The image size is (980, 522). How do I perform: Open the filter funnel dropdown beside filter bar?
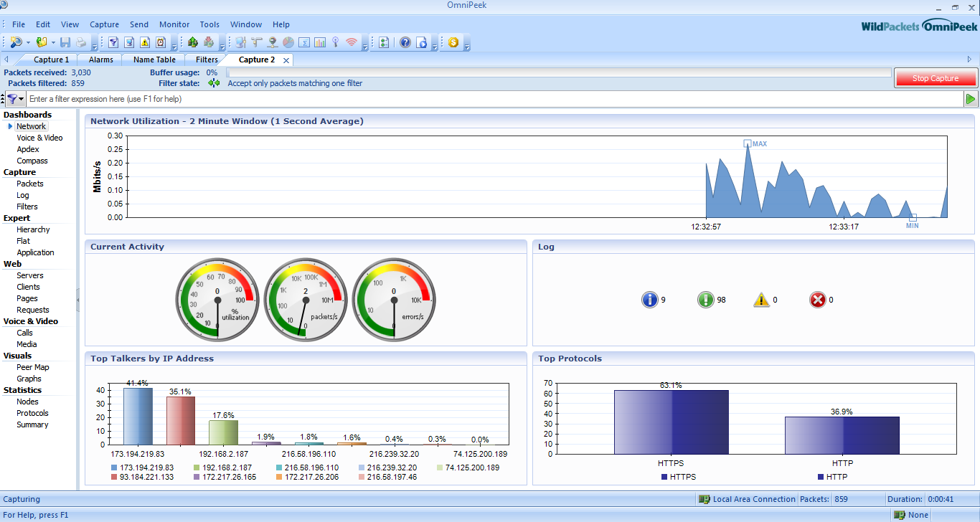(17, 99)
